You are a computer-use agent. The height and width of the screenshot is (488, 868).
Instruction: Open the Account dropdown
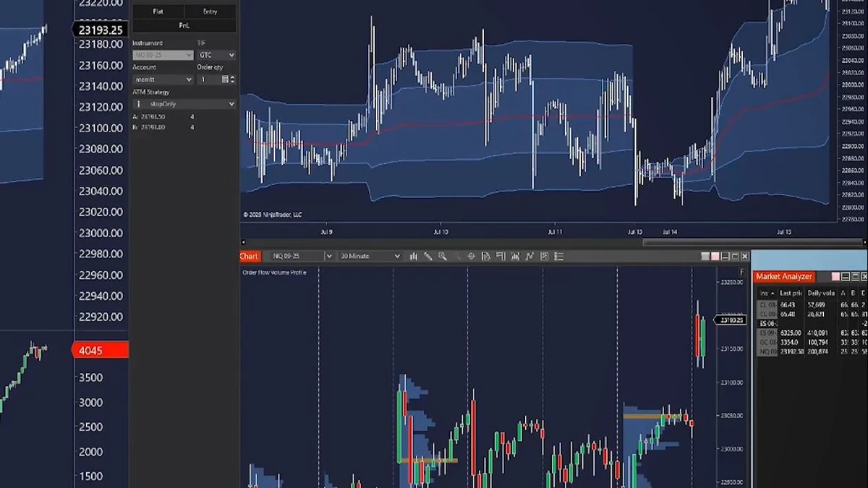[x=163, y=80]
